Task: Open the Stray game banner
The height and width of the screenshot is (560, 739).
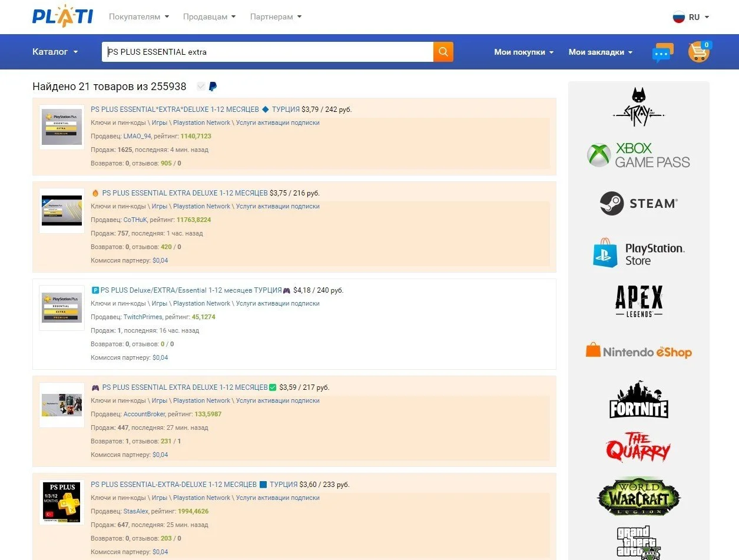Action: pyautogui.click(x=638, y=107)
